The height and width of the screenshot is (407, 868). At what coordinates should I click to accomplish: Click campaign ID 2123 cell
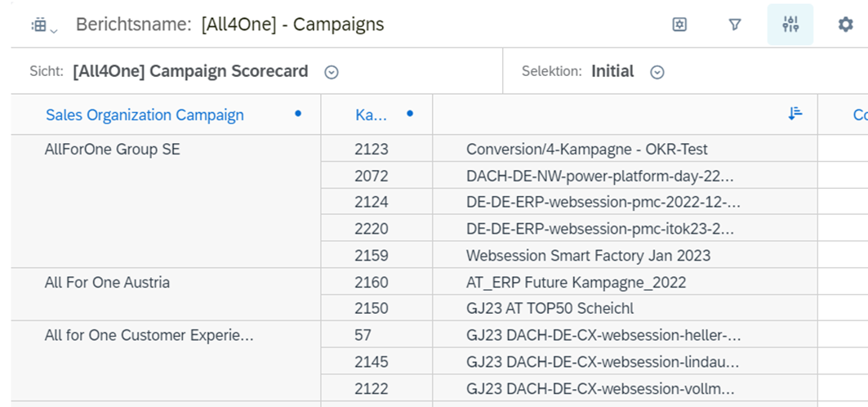coord(372,150)
